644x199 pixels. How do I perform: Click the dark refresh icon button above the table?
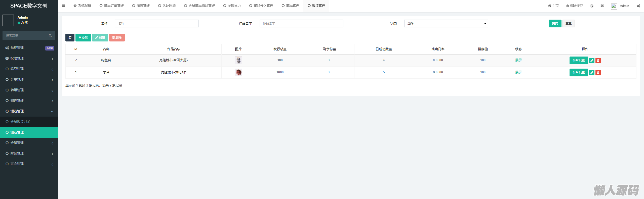70,37
